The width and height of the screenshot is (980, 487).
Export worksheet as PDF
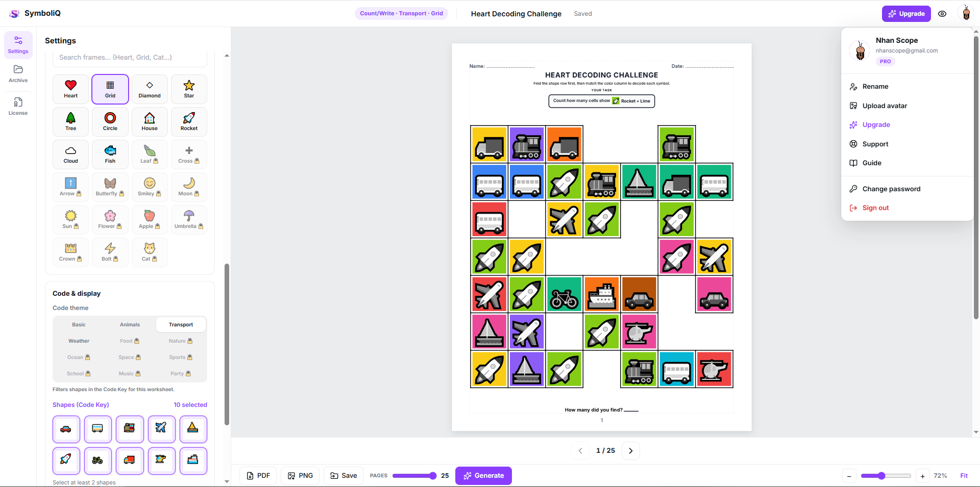[258, 476]
